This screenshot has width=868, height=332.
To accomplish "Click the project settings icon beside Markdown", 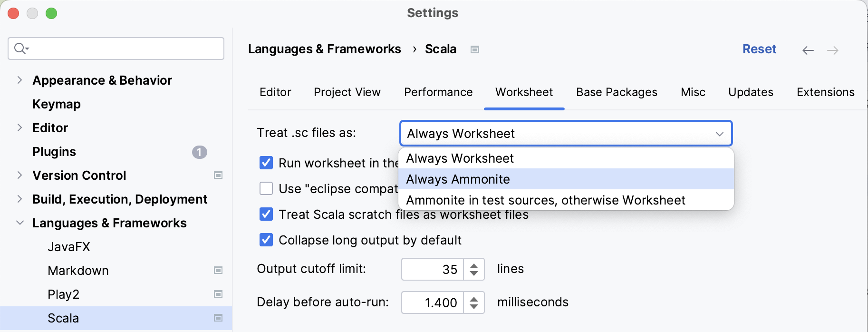I will click(218, 271).
